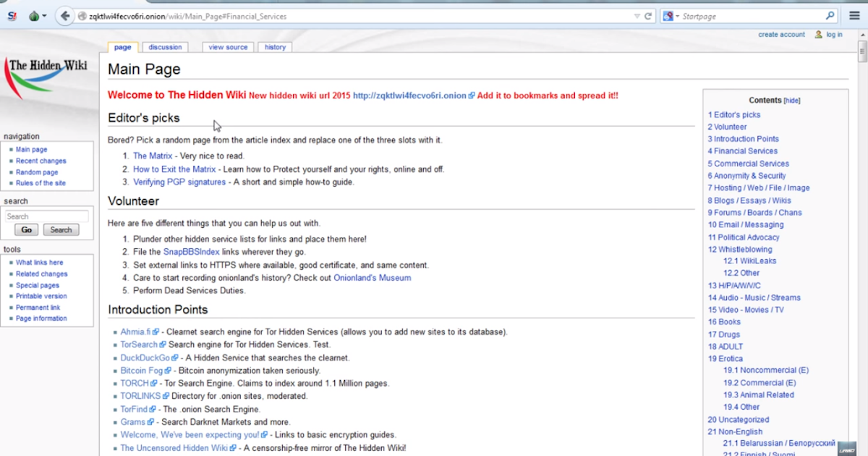Jump to 1 Editor's picks in Contents
This screenshot has height=456, width=868.
[x=734, y=114]
